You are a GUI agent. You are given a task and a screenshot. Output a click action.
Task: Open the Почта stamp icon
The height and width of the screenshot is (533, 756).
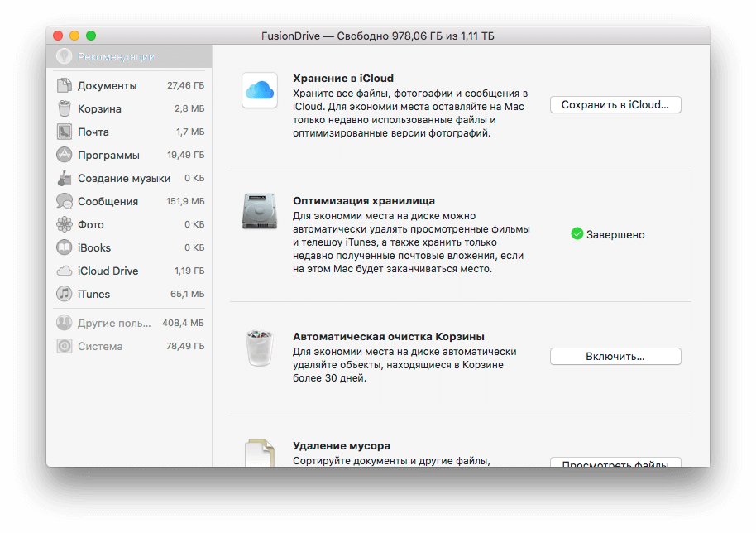pyautogui.click(x=64, y=132)
